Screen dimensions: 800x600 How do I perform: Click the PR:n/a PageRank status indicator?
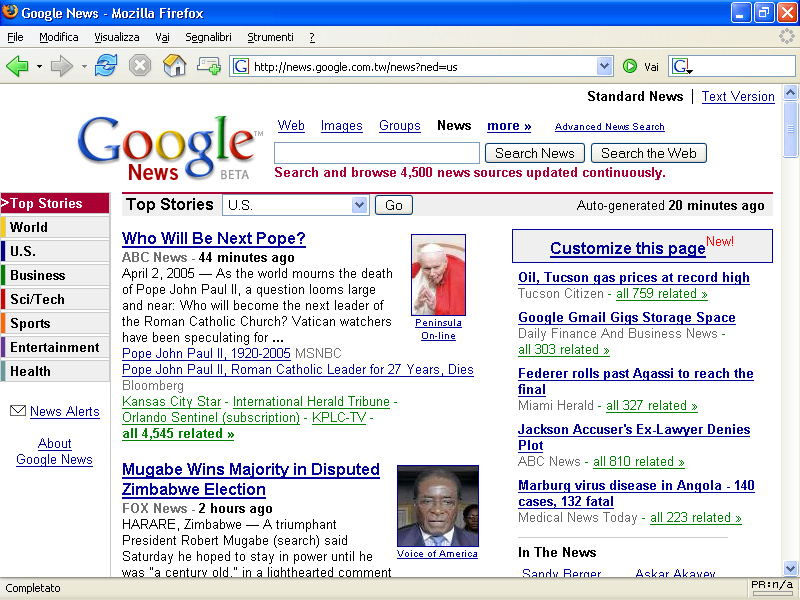[x=772, y=588]
